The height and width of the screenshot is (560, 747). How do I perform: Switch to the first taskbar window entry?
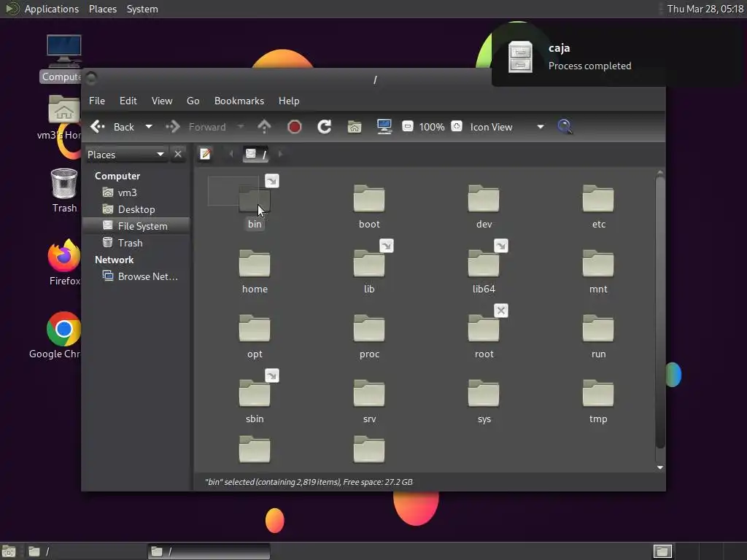(x=85, y=551)
